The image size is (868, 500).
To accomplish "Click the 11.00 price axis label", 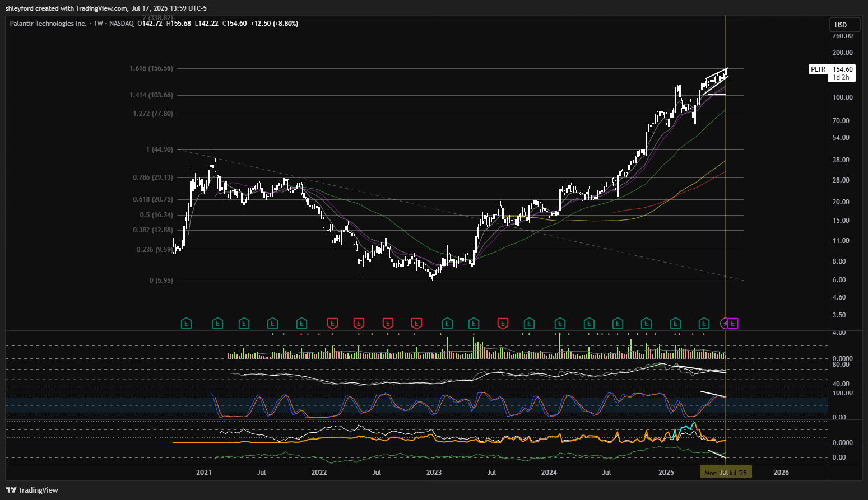I will coord(841,241).
